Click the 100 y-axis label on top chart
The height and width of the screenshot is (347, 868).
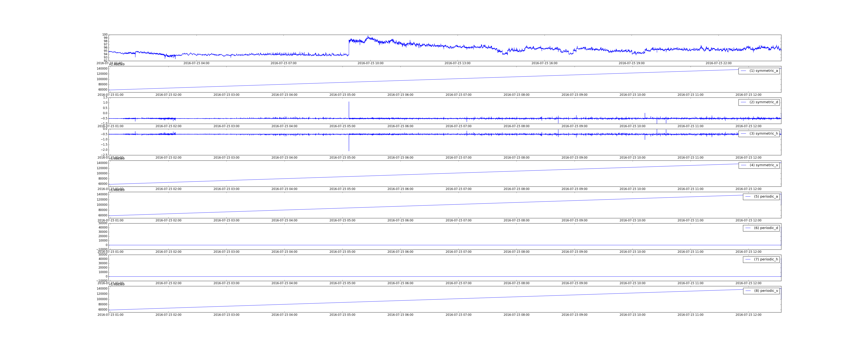pos(105,35)
